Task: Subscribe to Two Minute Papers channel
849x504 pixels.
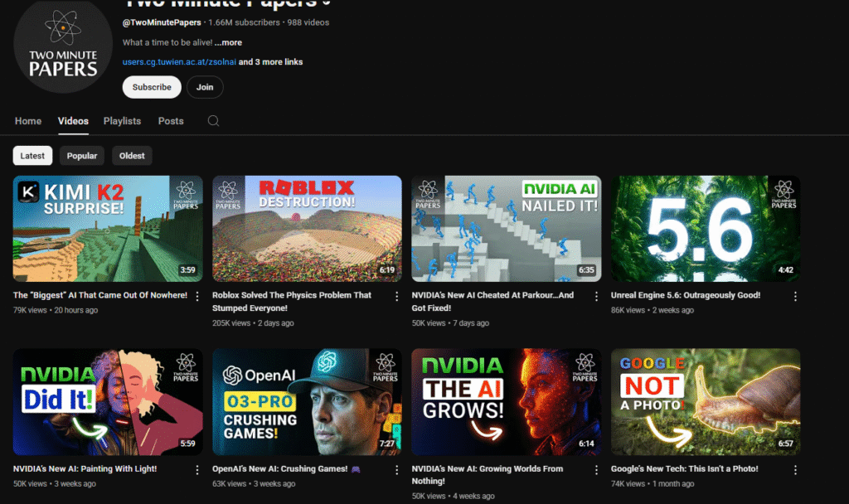Action: pyautogui.click(x=152, y=87)
